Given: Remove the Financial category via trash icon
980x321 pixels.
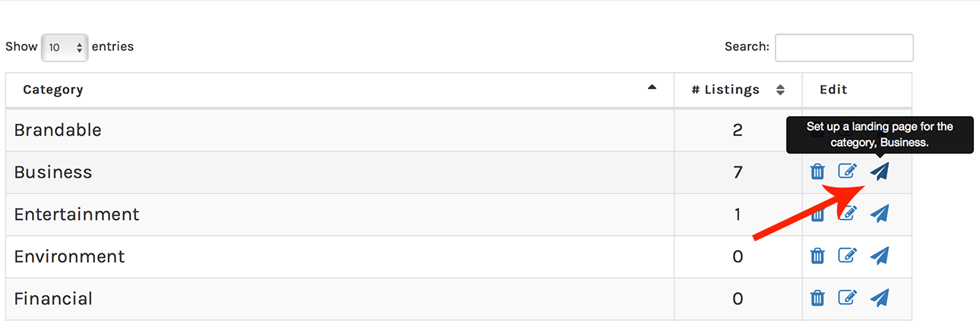Looking at the screenshot, I should click(817, 298).
